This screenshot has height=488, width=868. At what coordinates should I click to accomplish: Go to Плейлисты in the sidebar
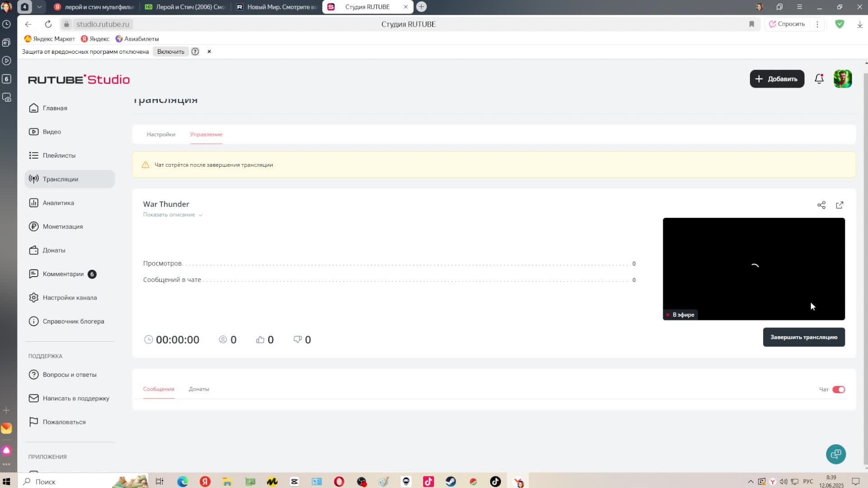point(59,155)
